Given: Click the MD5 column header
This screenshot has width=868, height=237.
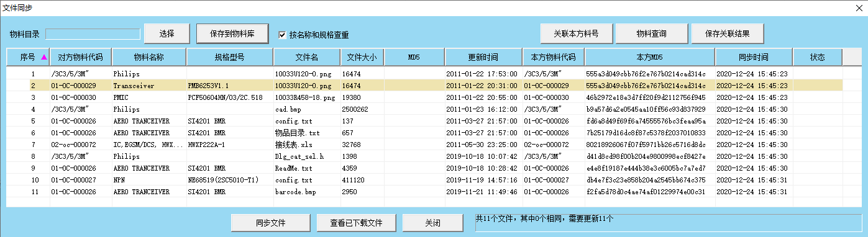Looking at the screenshot, I should [414, 57].
